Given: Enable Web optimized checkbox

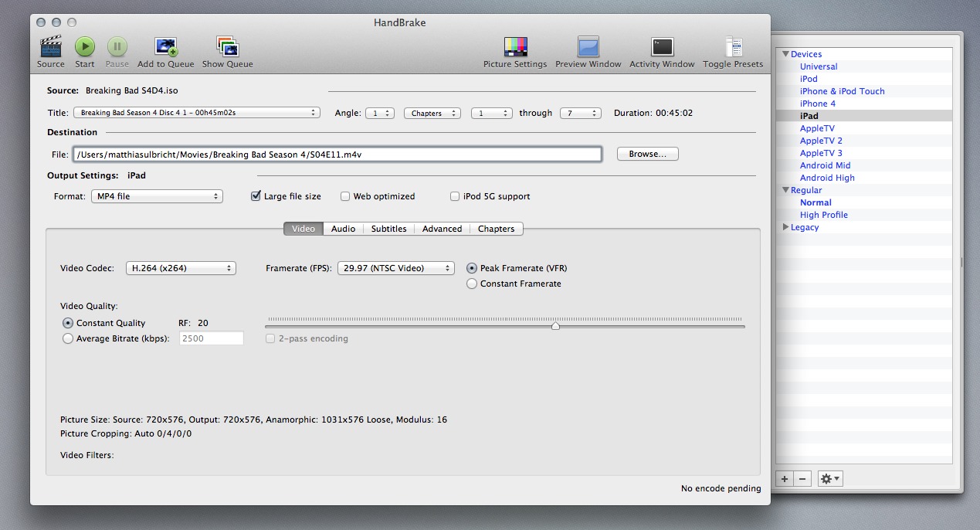Looking at the screenshot, I should [345, 196].
